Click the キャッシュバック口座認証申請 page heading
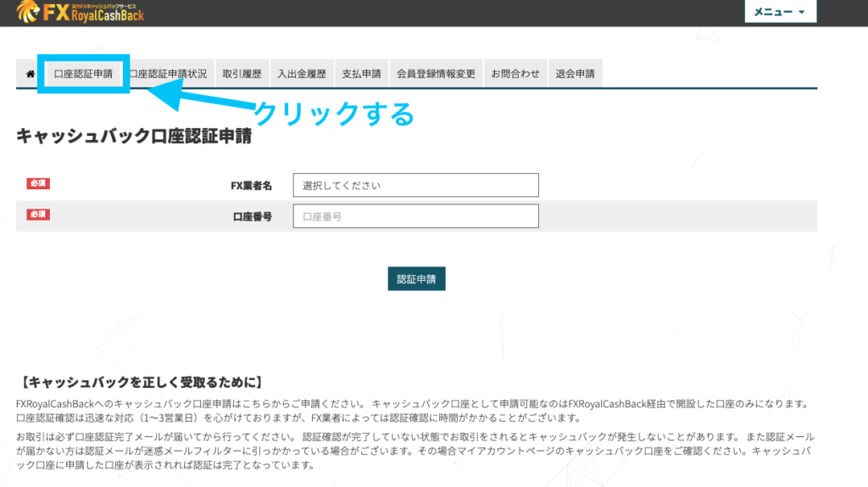868x487 pixels. click(x=133, y=136)
